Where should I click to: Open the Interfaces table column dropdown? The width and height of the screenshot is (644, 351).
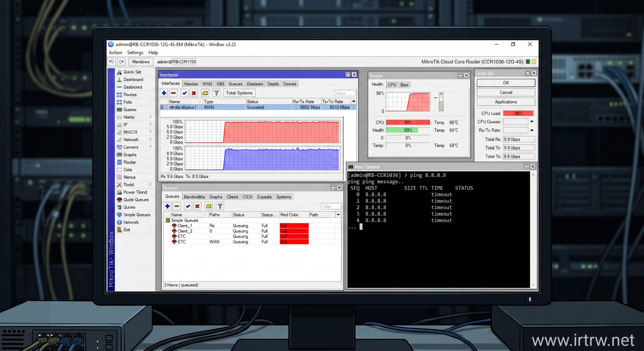[x=354, y=101]
